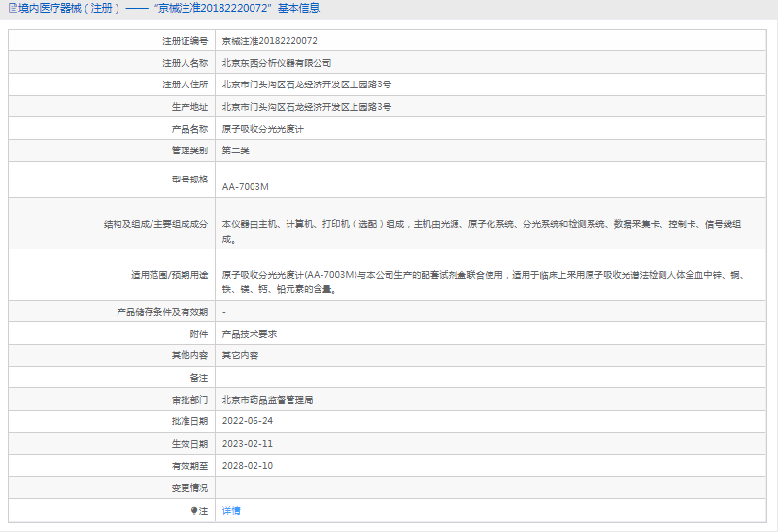Screen dimensions: 778x532
Task: Click the 注册人名称 label
Action: point(186,63)
